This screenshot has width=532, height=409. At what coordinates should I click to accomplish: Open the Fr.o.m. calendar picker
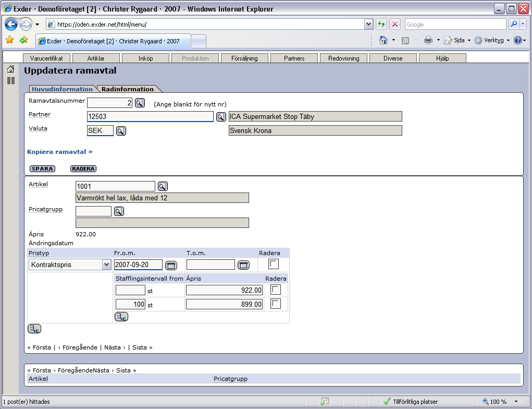[171, 266]
